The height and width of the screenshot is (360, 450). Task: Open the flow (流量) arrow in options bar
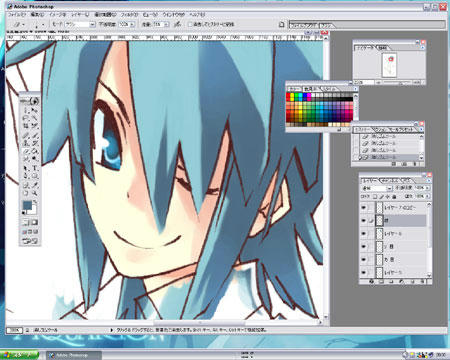coord(166,24)
